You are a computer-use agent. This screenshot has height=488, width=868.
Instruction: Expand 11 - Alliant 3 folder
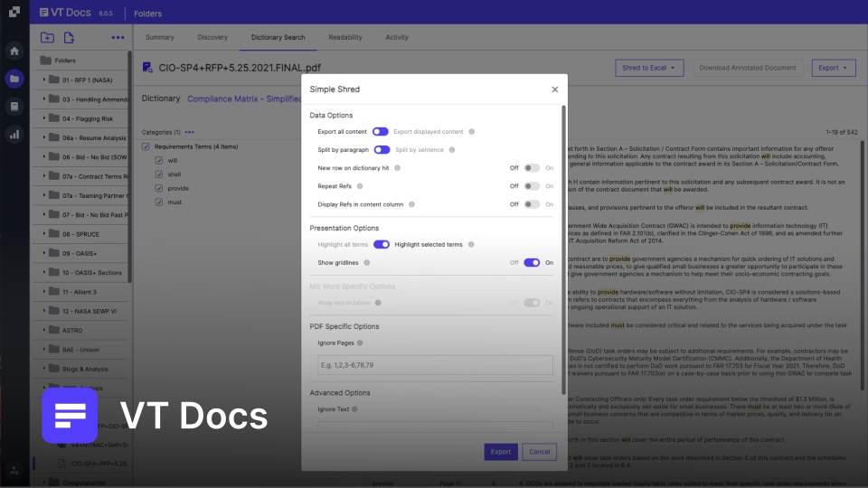(44, 292)
